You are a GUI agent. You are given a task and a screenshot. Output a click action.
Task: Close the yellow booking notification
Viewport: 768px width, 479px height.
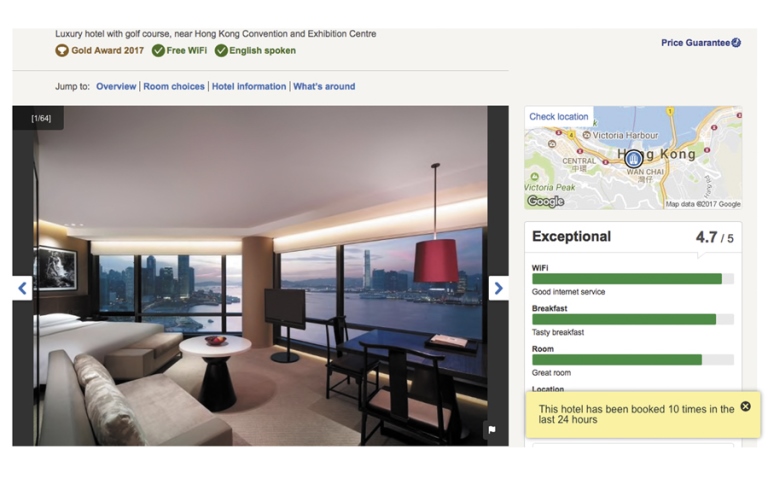pyautogui.click(x=745, y=406)
